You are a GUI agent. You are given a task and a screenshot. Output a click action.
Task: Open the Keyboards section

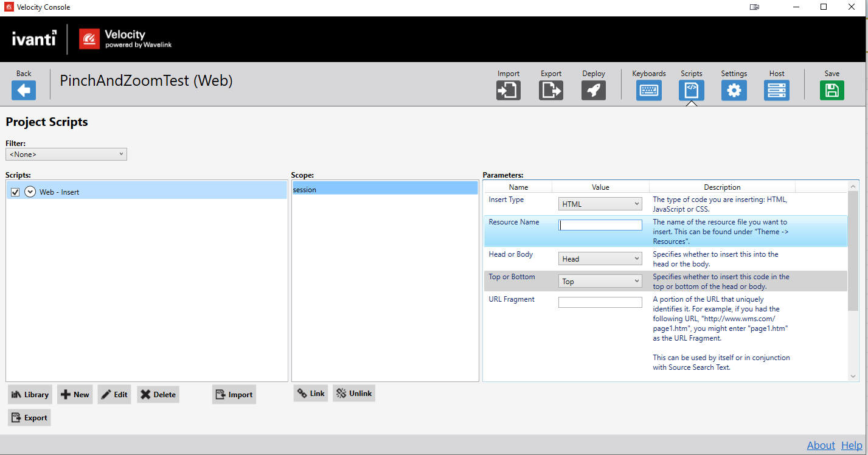pyautogui.click(x=648, y=90)
